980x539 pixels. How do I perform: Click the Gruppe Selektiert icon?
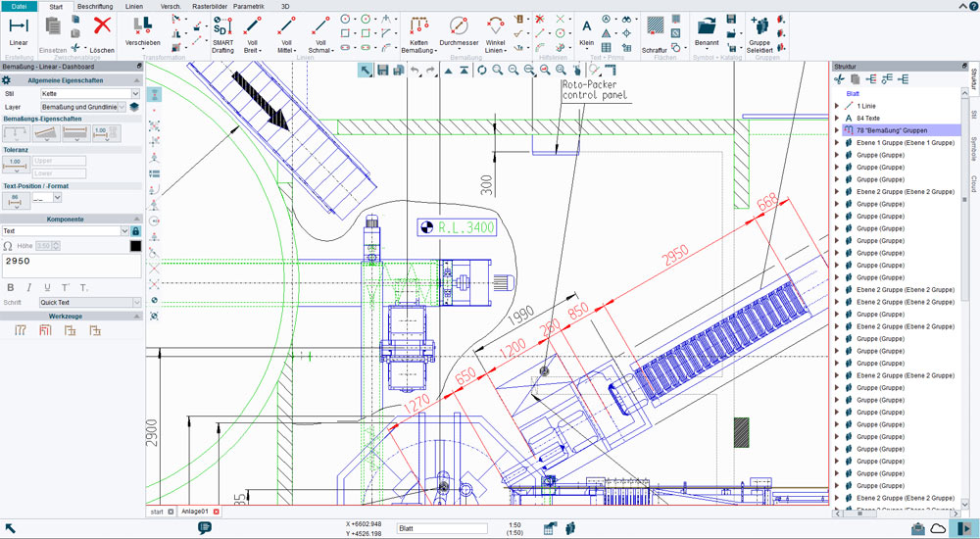pos(760,26)
